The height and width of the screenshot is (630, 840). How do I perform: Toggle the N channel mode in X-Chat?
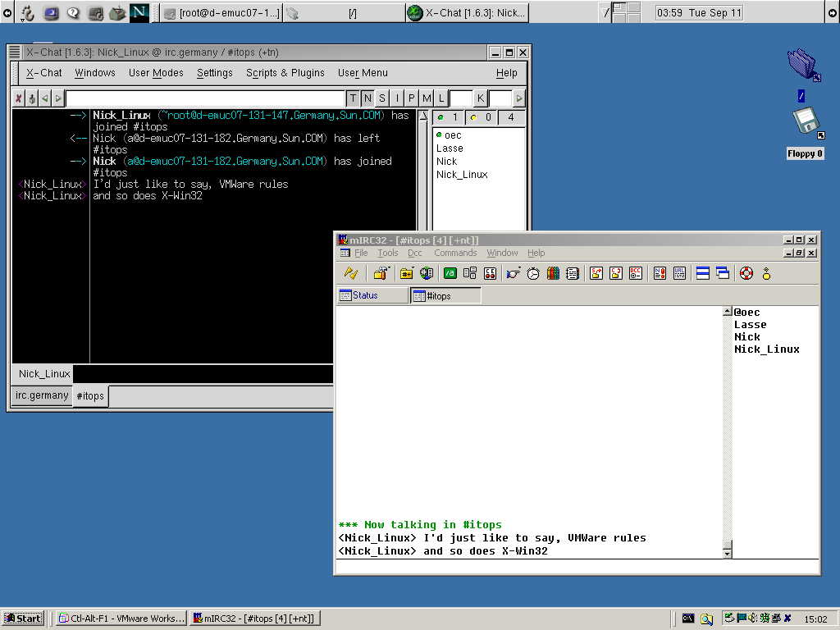coord(367,98)
